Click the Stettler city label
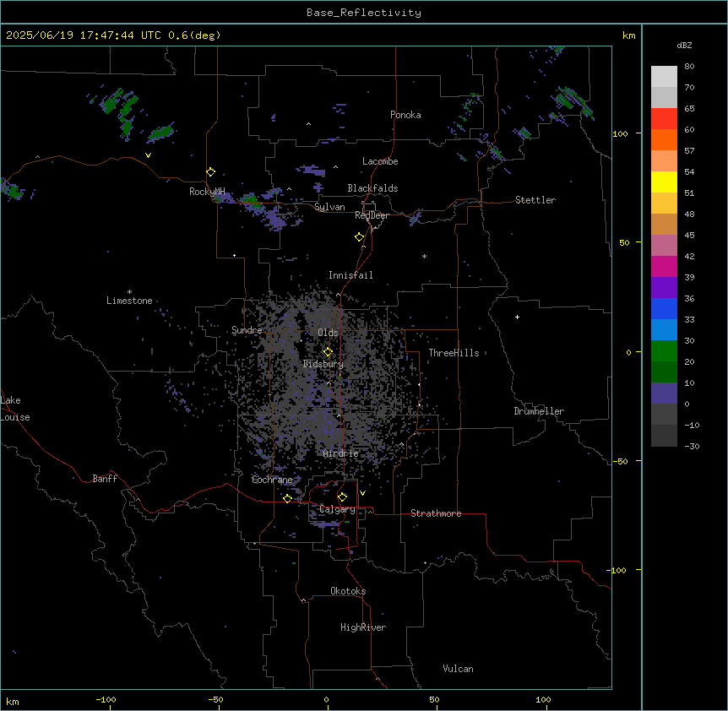The height and width of the screenshot is (711, 728). 535,200
